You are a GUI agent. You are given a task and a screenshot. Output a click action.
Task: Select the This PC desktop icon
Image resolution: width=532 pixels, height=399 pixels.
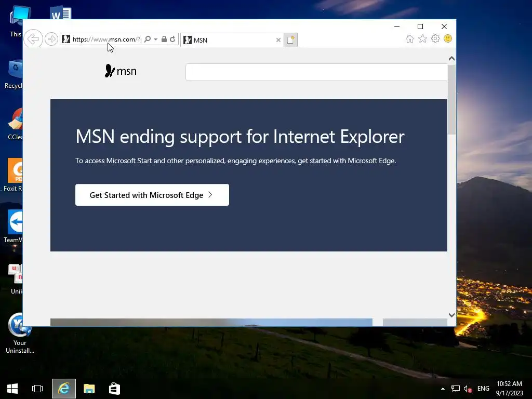(16, 21)
